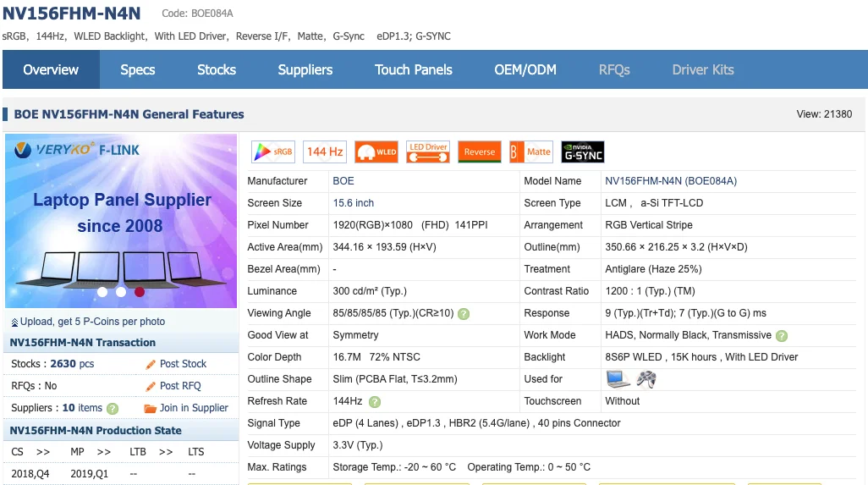Click help icon beside Suppliers items
Screen dimensions: 868x485
point(113,409)
